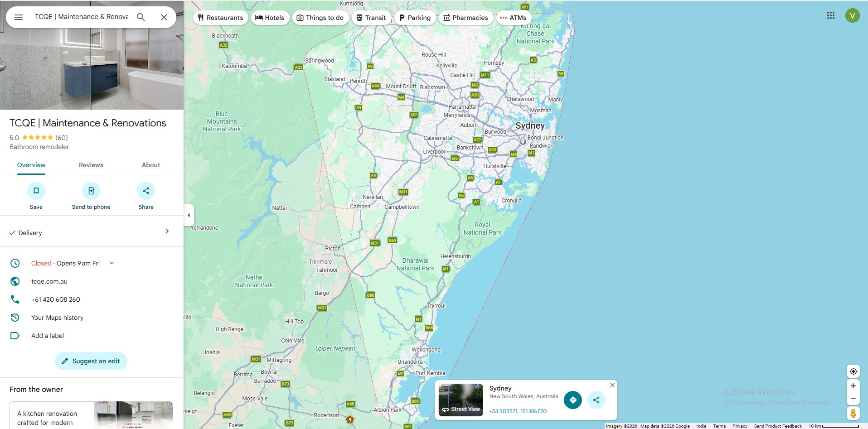This screenshot has width=868, height=429.
Task: Switch to the Reviews tab
Action: click(91, 165)
